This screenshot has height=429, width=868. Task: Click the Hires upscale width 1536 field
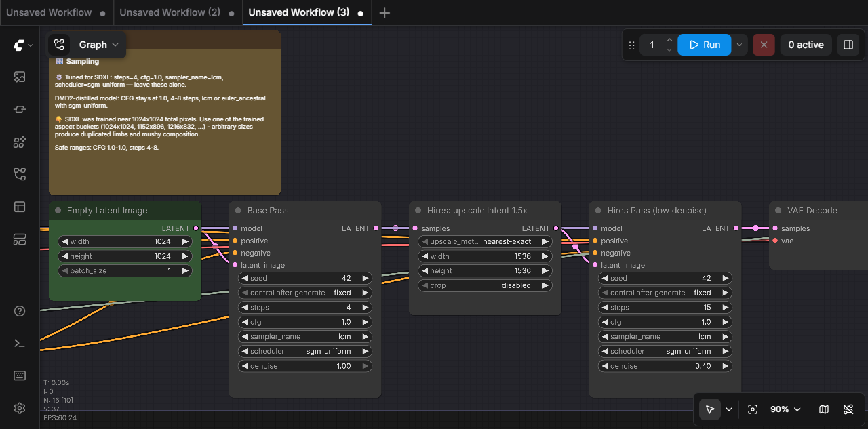click(x=486, y=256)
